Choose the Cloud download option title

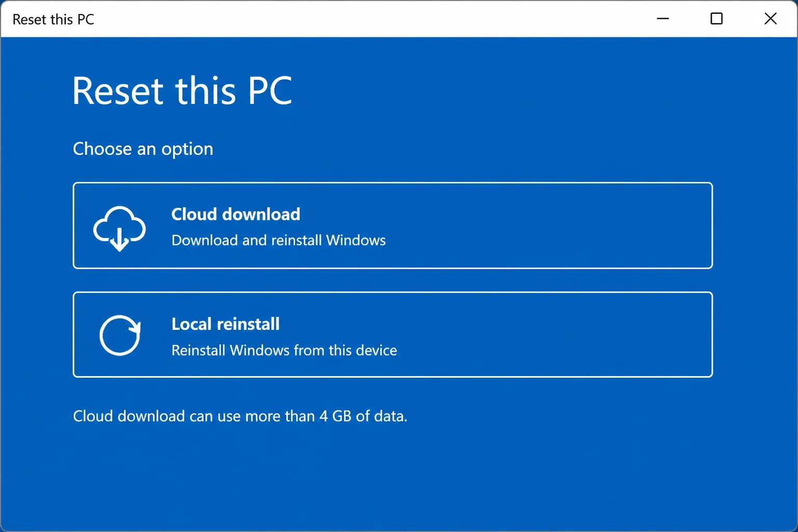click(x=236, y=214)
